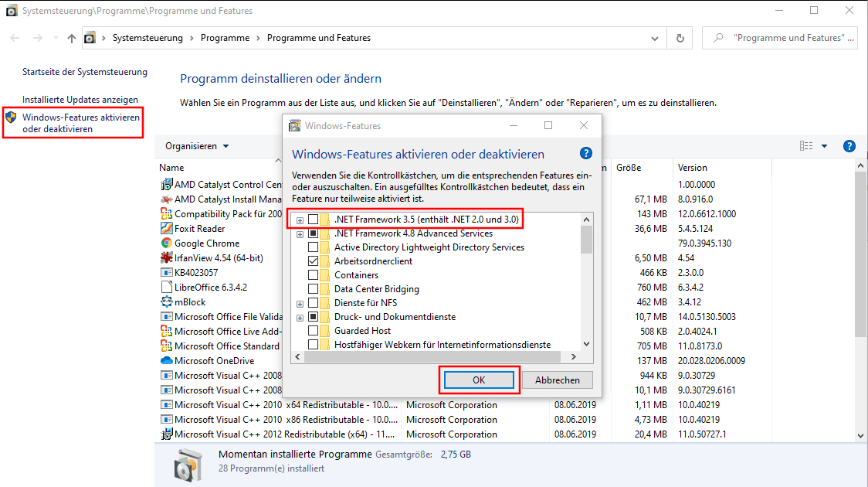The width and height of the screenshot is (868, 487).
Task: Select the Compatibility Pack icon
Action: pos(166,213)
